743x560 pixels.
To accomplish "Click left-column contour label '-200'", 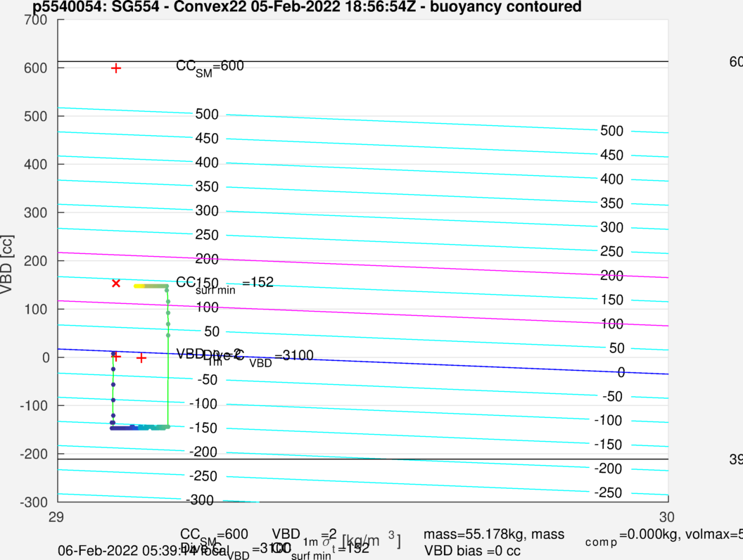I will coord(203,452).
